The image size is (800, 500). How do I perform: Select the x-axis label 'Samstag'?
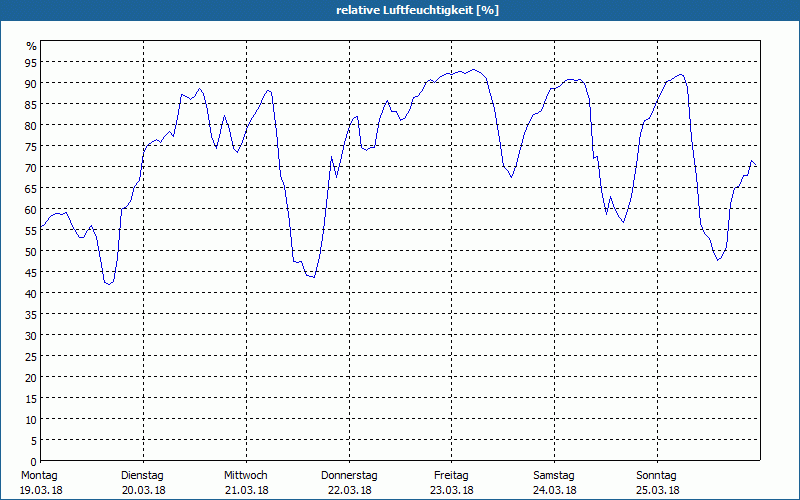click(554, 476)
